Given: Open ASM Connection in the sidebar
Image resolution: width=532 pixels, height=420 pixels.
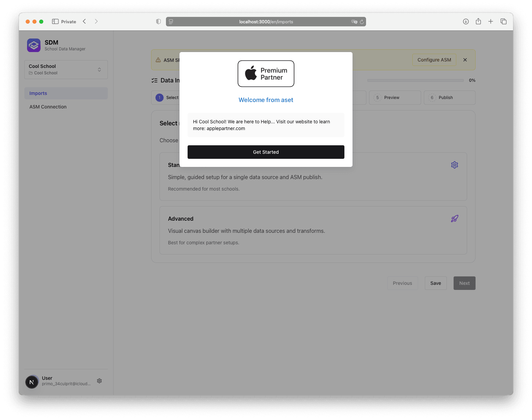Looking at the screenshot, I should pos(66,107).
